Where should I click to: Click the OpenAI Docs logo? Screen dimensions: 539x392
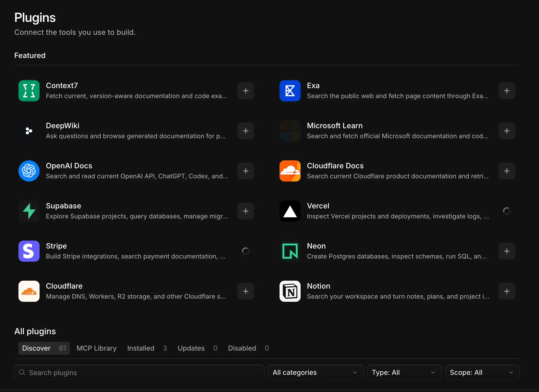29,171
